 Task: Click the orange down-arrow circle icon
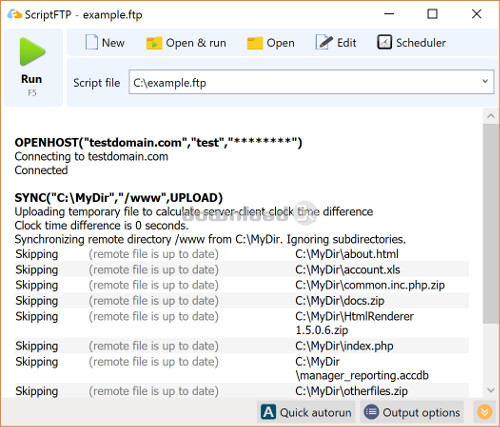point(484,412)
